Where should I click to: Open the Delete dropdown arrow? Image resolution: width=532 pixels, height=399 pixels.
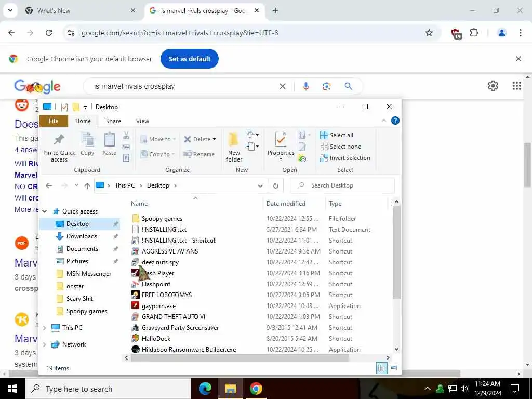(214, 139)
